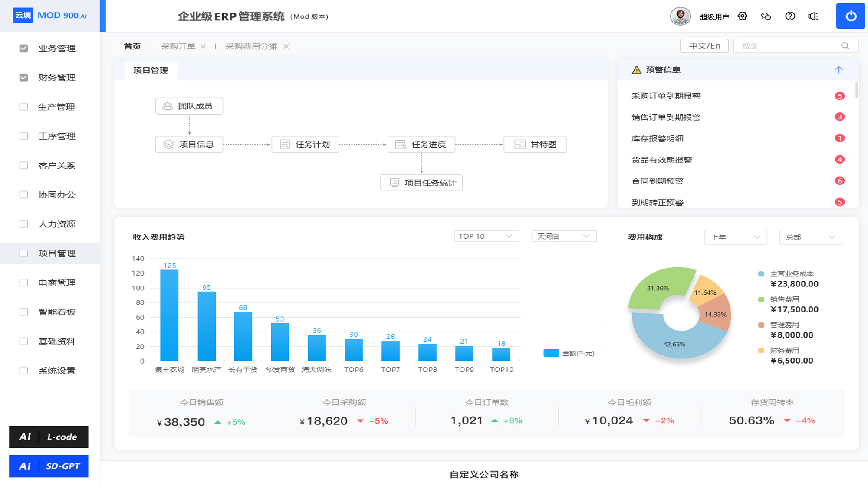The image size is (868, 486).
Task: Click the AI L-code button
Action: [x=49, y=437]
